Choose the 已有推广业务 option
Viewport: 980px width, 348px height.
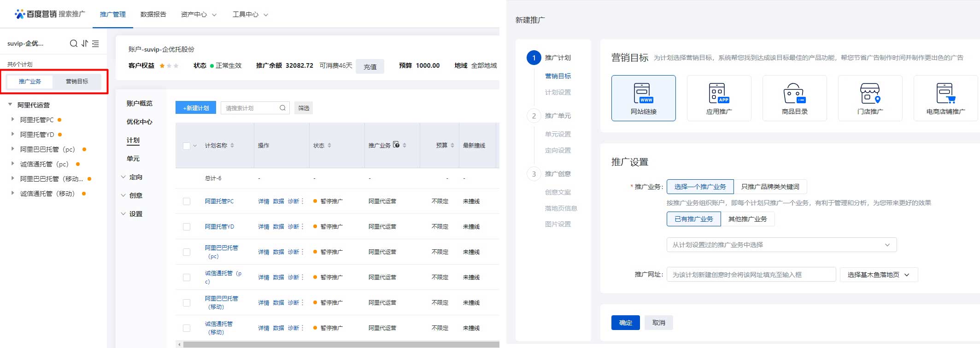click(x=694, y=219)
